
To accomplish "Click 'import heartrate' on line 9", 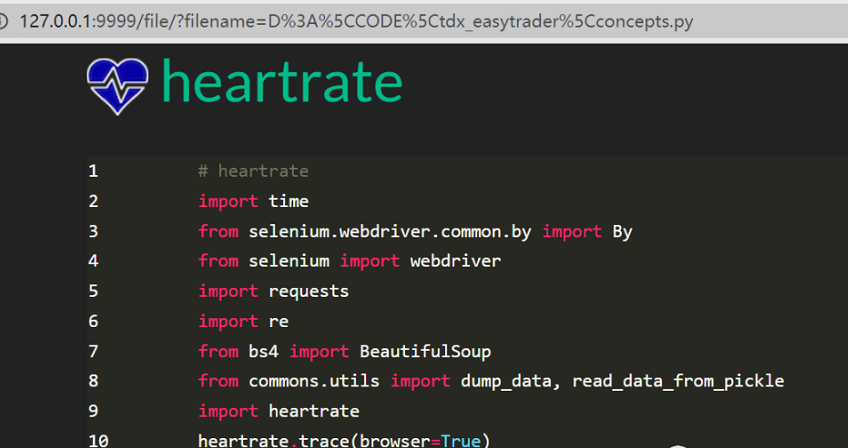I will click(x=279, y=411).
